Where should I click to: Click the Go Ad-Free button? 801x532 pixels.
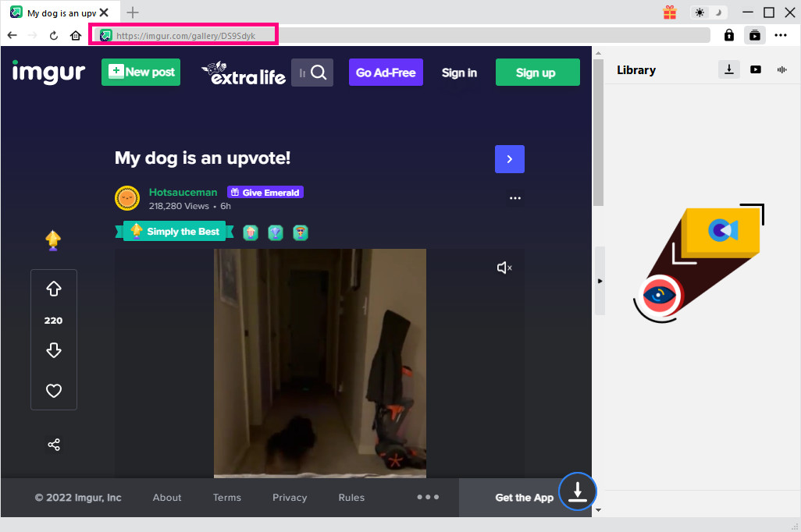click(x=386, y=73)
